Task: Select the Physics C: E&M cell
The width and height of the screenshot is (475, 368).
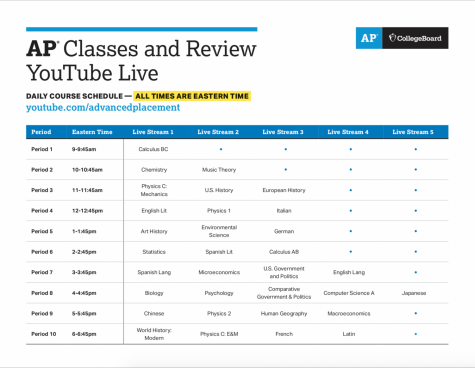Action: [219, 334]
